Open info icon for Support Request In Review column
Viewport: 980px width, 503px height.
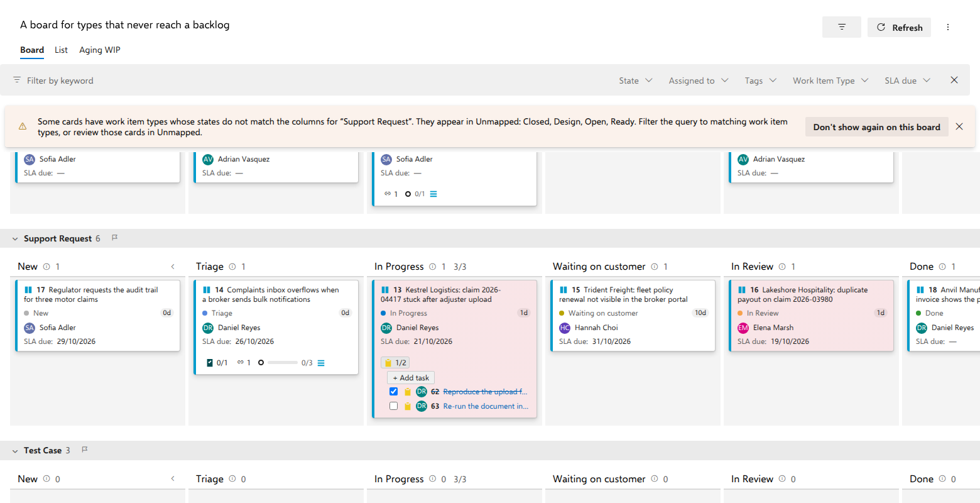(x=782, y=267)
